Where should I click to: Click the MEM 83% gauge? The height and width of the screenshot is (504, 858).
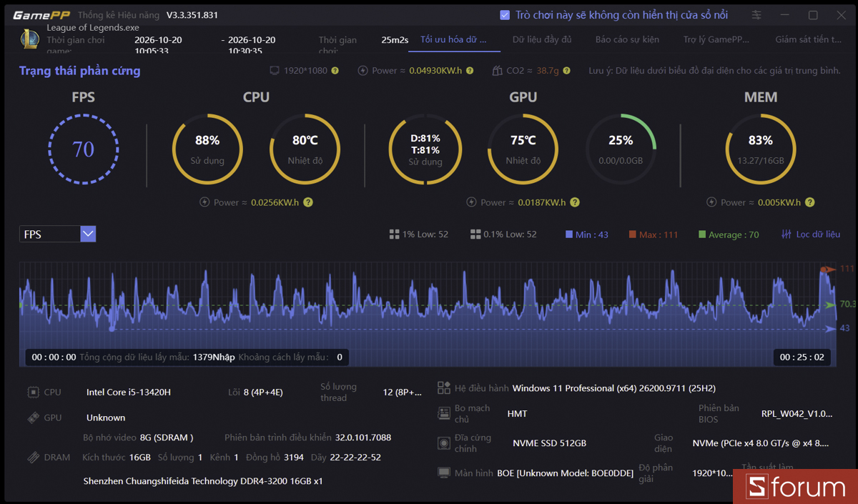[x=761, y=149]
